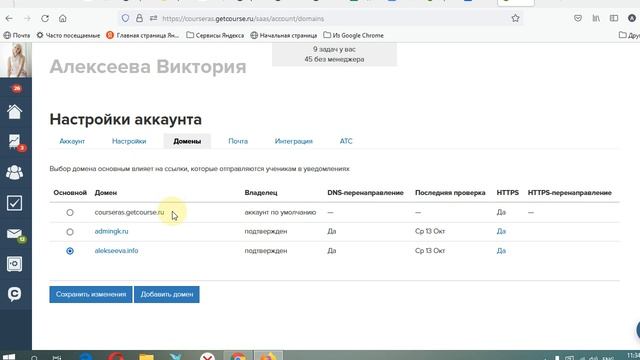Open Часто посещаемые bookmark
This screenshot has width=640, height=360.
coord(68,36)
